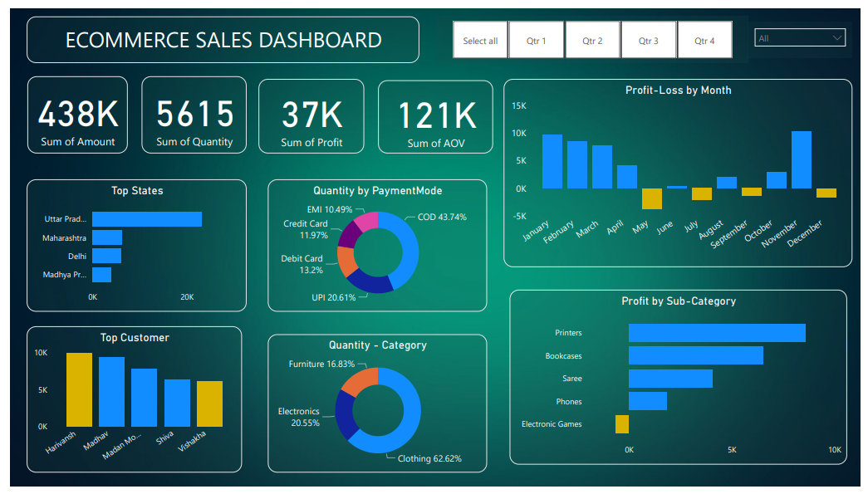Select the Qtr 4 filter button
Image resolution: width=868 pixels, height=494 pixels.
coord(705,39)
